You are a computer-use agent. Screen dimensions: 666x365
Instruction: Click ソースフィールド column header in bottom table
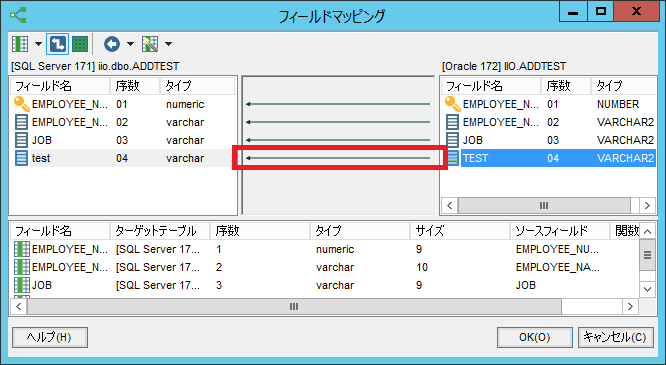[x=560, y=231]
